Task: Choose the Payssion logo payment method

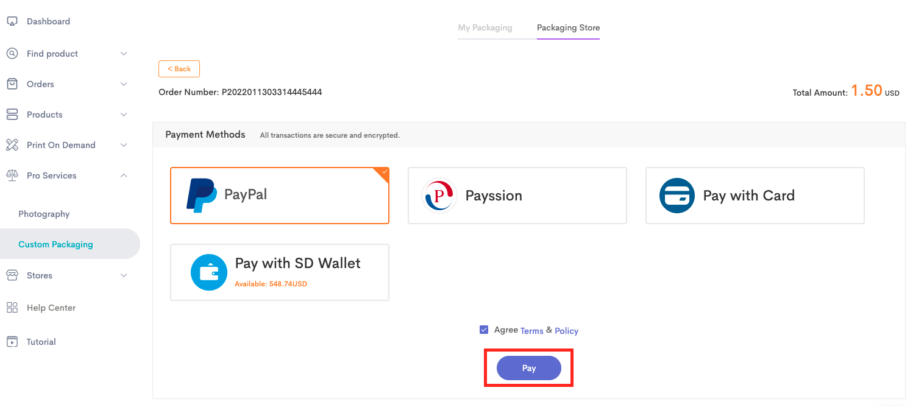Action: point(439,196)
